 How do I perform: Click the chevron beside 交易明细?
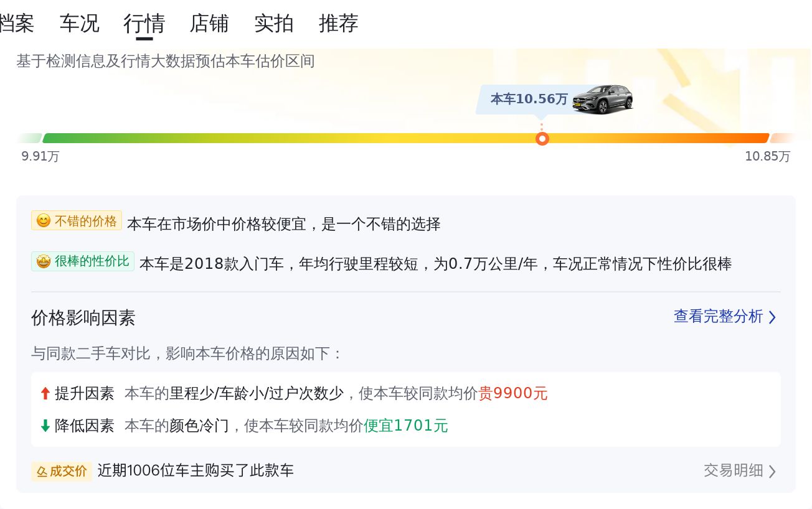[x=773, y=472]
